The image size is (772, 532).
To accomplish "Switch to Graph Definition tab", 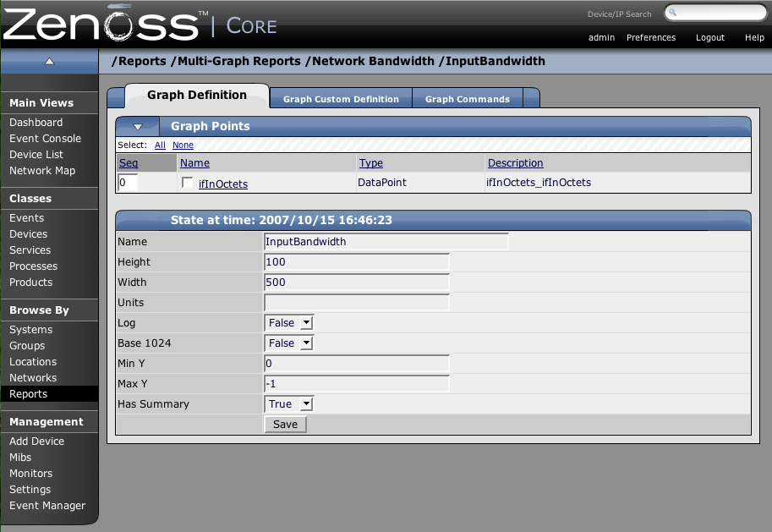I will [x=197, y=95].
